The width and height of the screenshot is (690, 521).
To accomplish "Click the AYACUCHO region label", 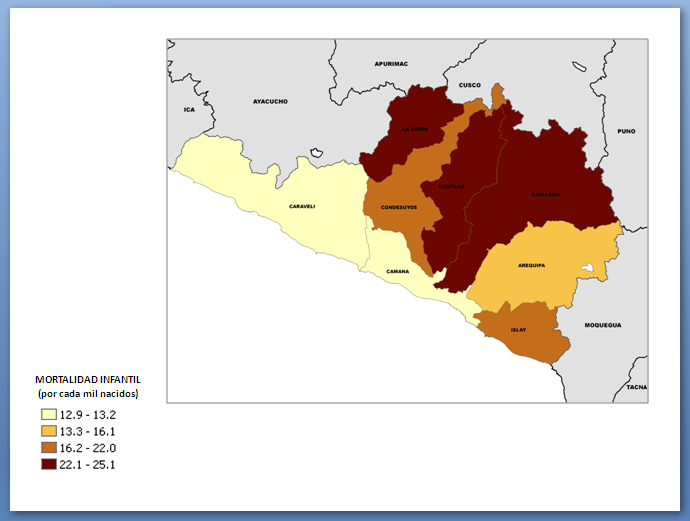I will (270, 101).
